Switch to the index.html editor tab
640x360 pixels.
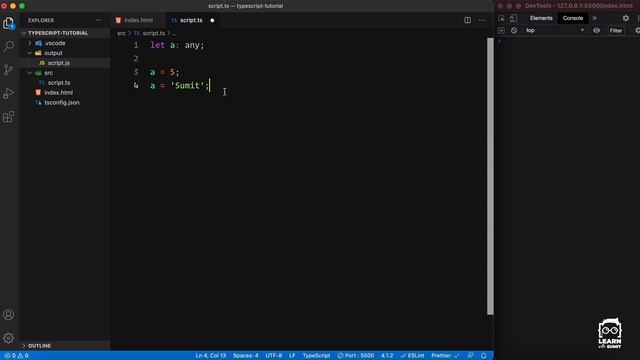[138, 20]
